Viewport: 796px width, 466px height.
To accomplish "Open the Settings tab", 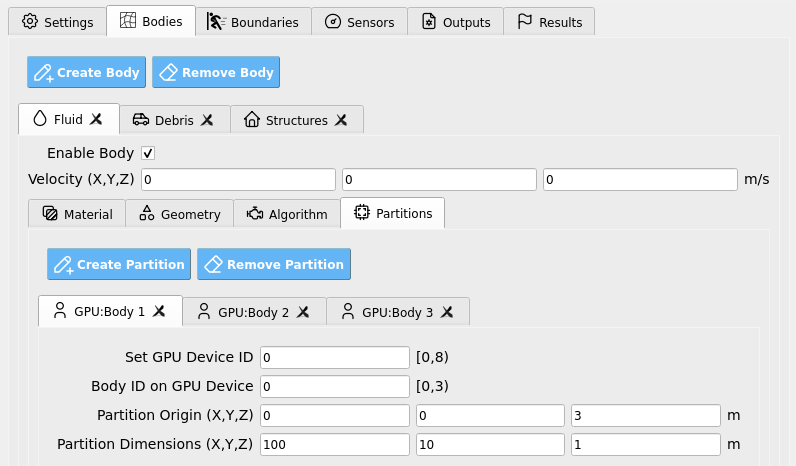I will 57,22.
